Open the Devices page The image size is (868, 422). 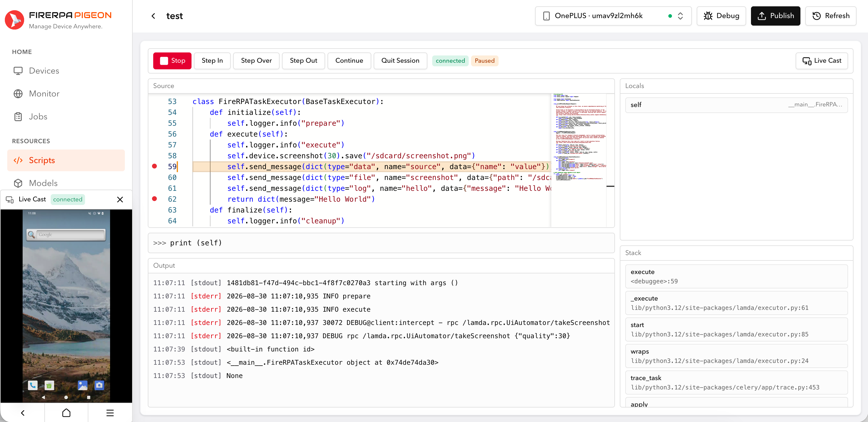click(66, 71)
